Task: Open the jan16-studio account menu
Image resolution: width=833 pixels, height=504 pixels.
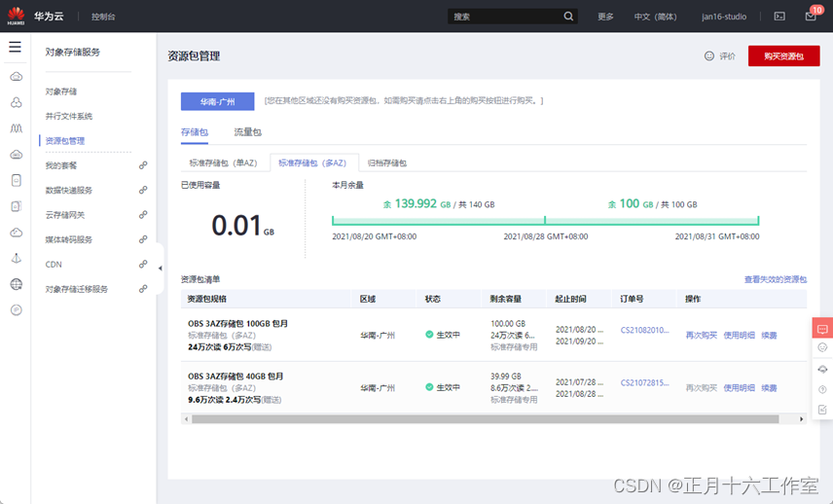Action: [724, 17]
